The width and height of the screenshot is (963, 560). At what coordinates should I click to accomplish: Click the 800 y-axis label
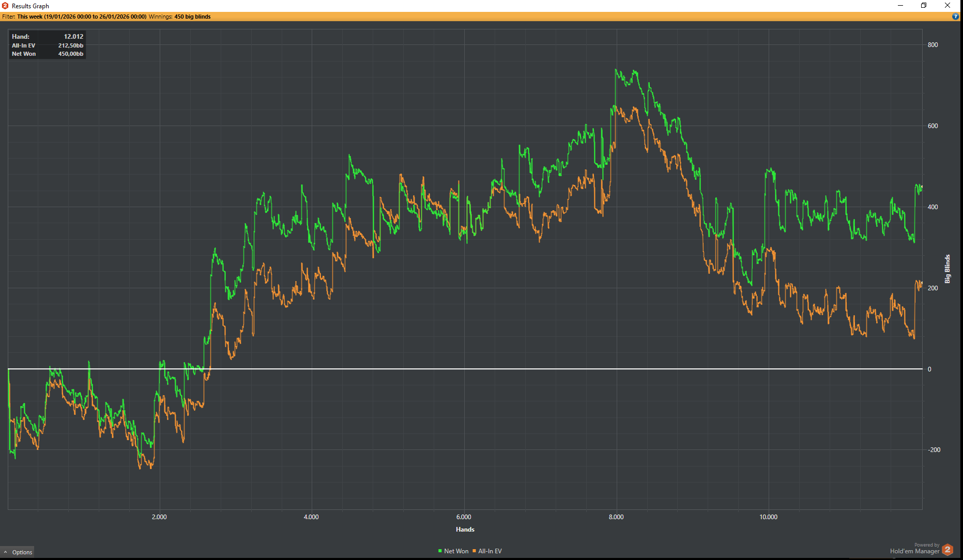pyautogui.click(x=933, y=45)
